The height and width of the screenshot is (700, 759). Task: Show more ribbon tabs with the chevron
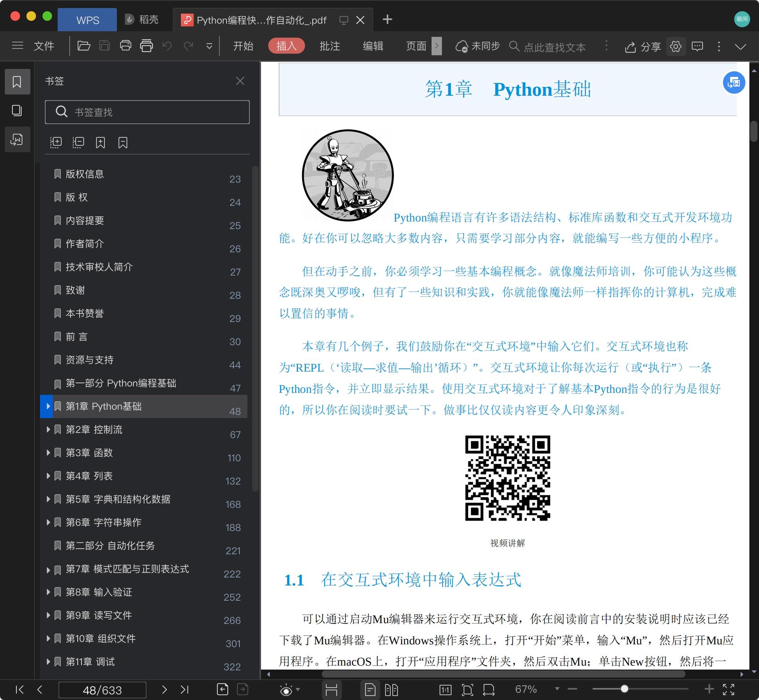437,46
